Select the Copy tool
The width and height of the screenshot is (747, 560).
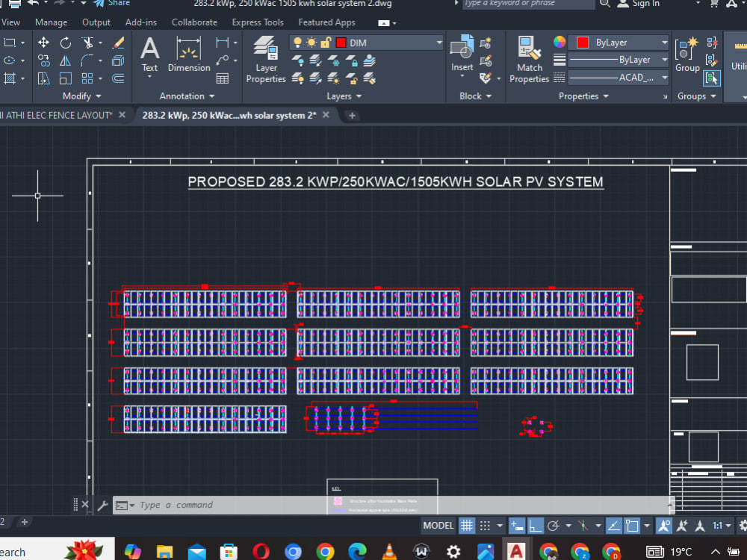pos(43,60)
